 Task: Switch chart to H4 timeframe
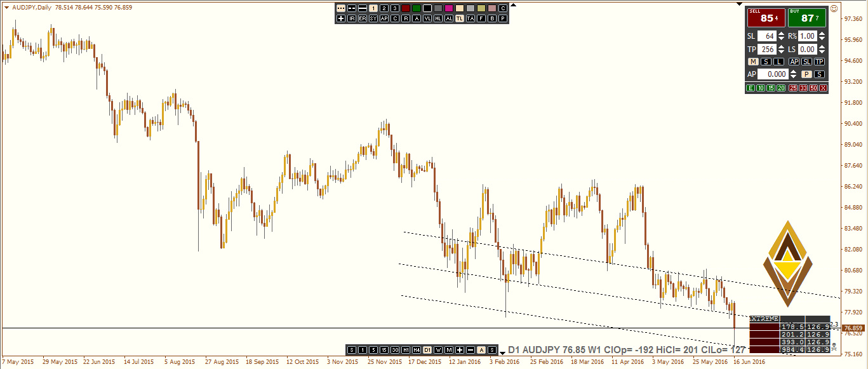tap(417, 349)
